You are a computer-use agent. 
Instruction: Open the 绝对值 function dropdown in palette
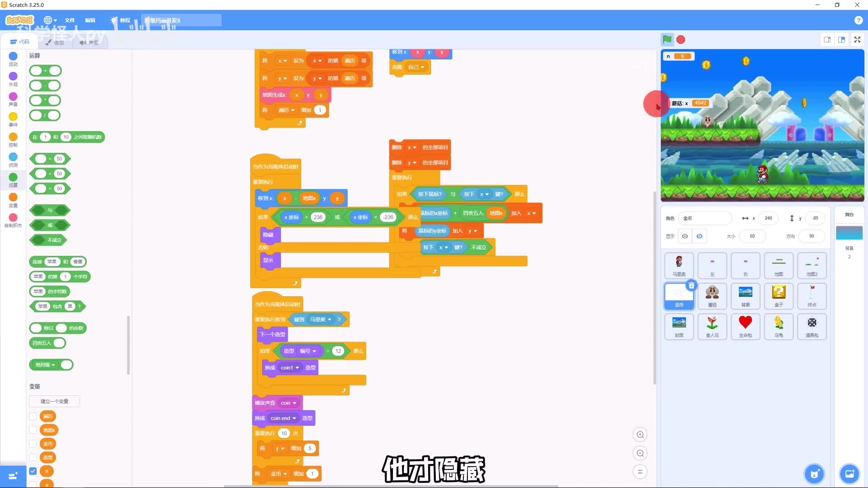[45, 365]
